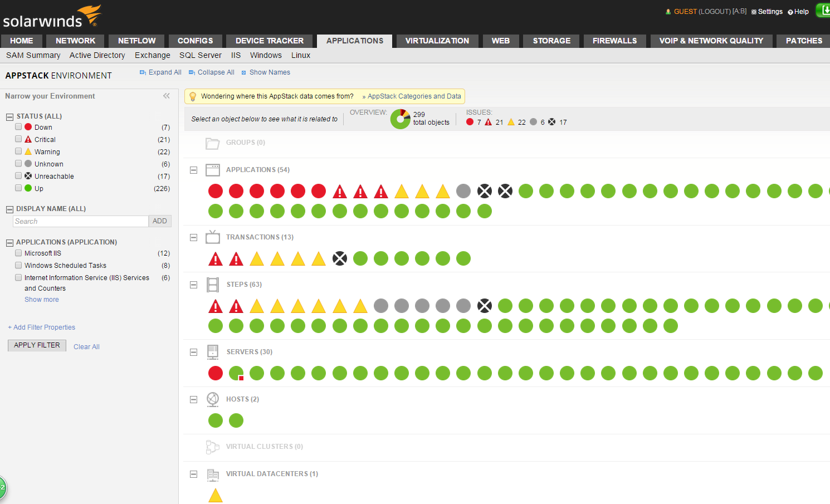Check the Windows Scheduled Tasks filter

tap(18, 265)
